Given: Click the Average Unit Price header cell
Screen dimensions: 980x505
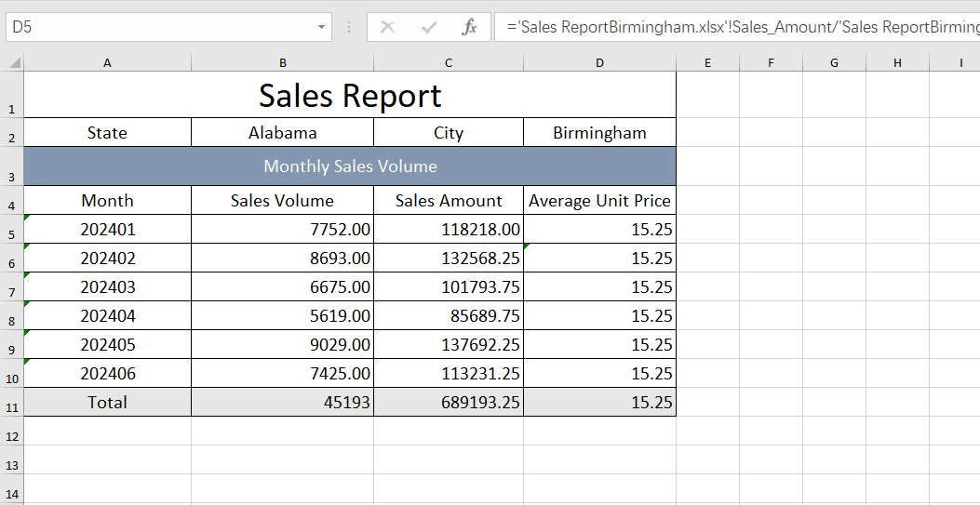Looking at the screenshot, I should [x=600, y=200].
